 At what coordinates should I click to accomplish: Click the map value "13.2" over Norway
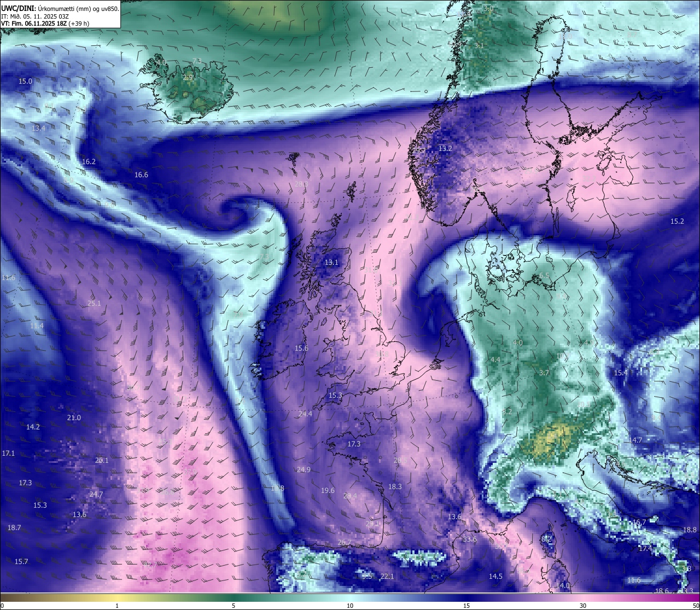point(445,148)
